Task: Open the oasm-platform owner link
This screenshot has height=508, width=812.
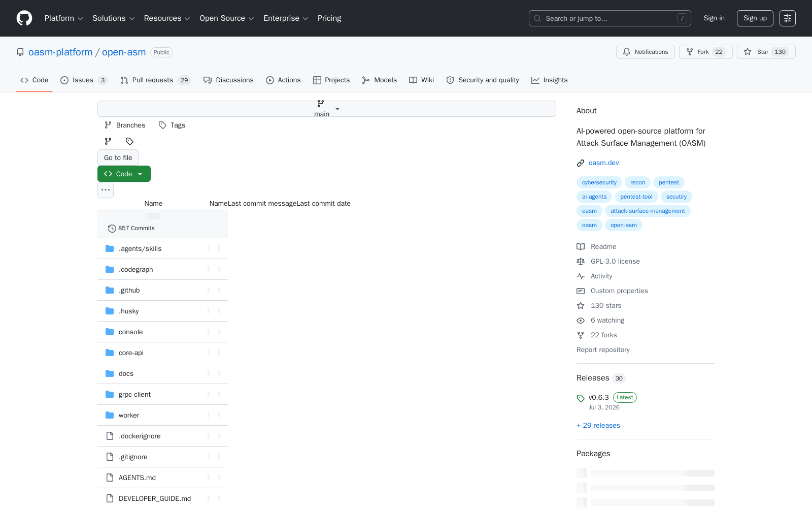Action: [60, 52]
